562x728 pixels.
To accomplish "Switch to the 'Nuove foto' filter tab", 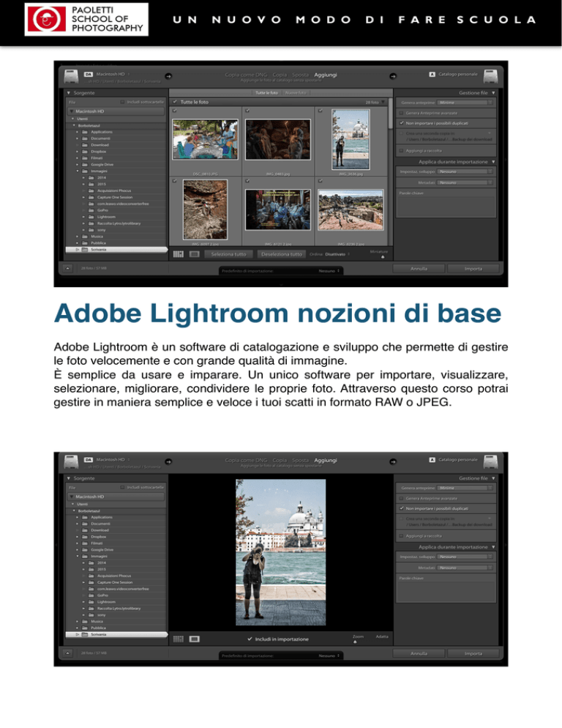I will (296, 93).
